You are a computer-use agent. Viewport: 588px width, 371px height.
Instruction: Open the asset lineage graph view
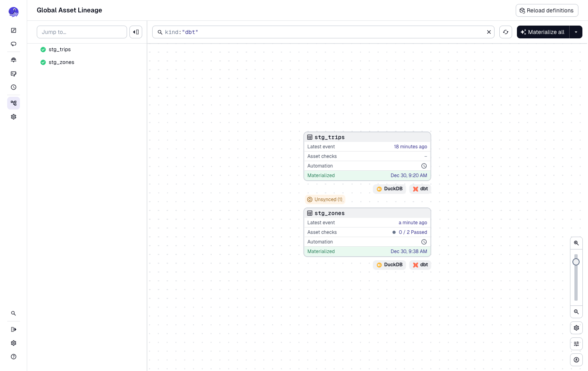pyautogui.click(x=14, y=103)
